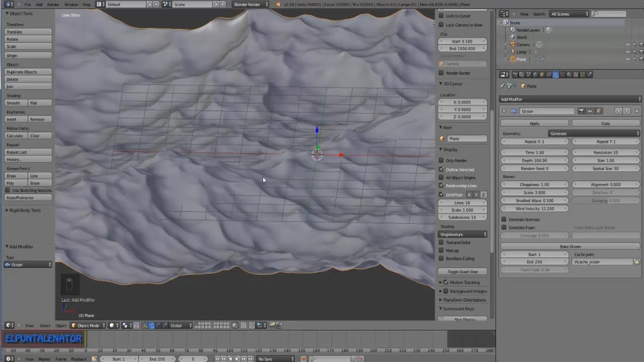Move the Ocean modifier up in stack

click(619, 111)
